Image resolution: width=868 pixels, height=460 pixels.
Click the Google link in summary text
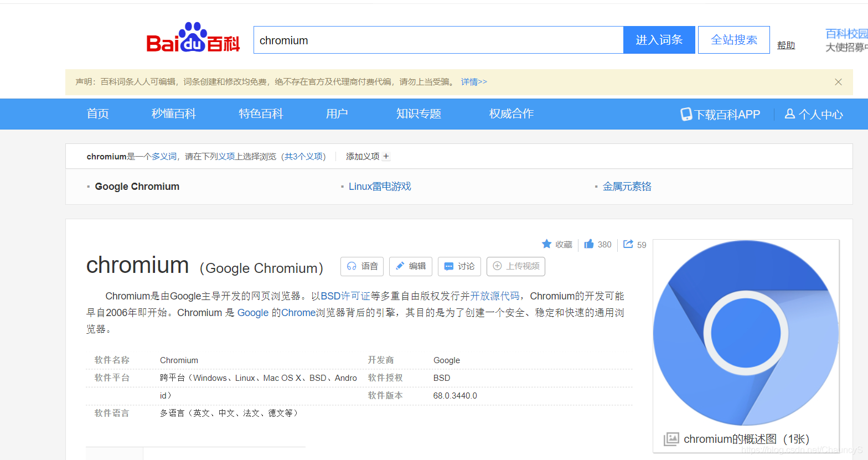(x=253, y=313)
